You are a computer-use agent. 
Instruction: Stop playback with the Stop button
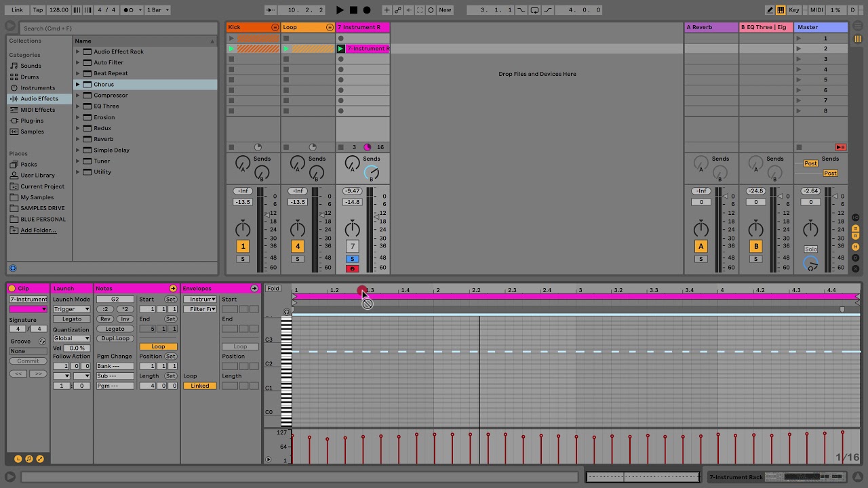[353, 10]
